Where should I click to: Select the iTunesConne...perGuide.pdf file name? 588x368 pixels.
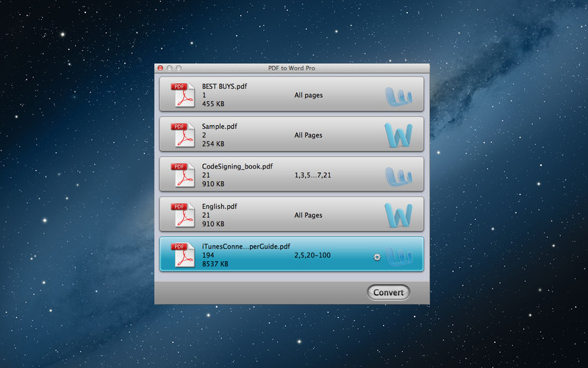246,247
